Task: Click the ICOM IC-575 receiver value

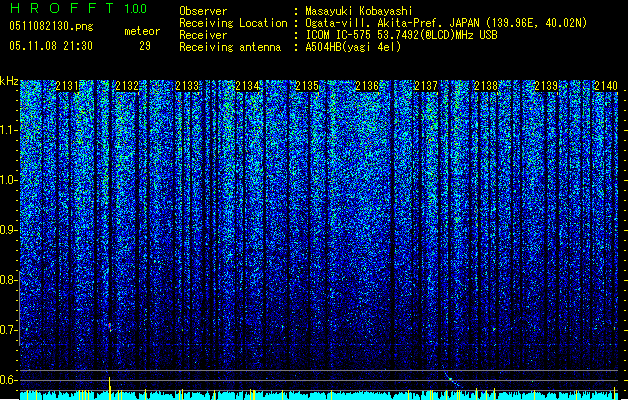Action: pos(401,35)
